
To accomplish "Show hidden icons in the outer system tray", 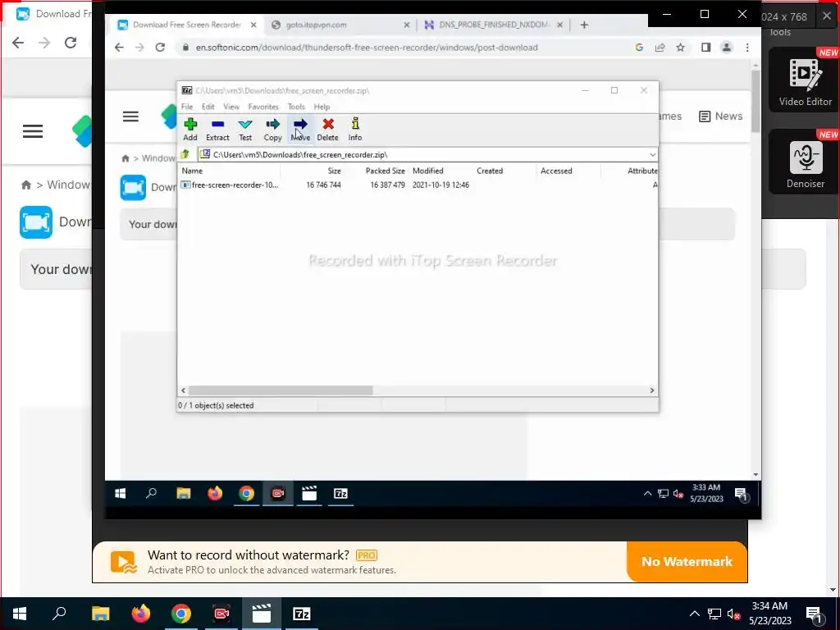I will (694, 614).
